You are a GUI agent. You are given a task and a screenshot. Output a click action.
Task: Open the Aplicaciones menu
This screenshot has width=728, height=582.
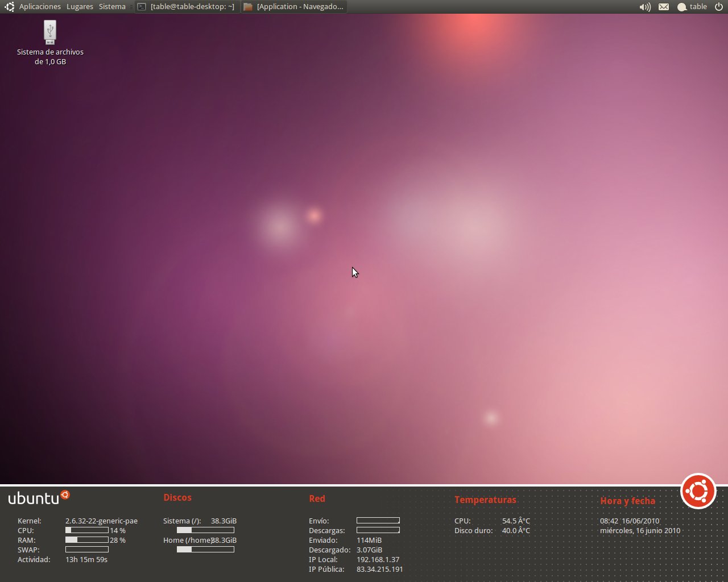[x=40, y=7]
